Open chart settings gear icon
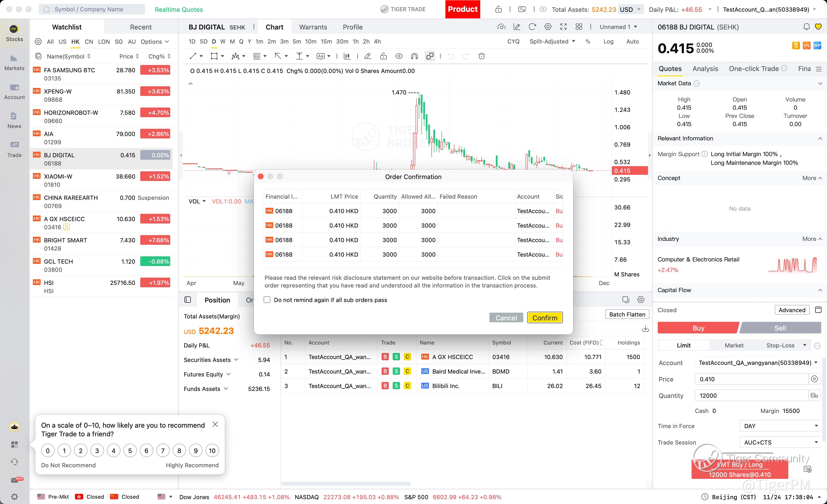Screen dimensions: 827x504 coord(548,27)
